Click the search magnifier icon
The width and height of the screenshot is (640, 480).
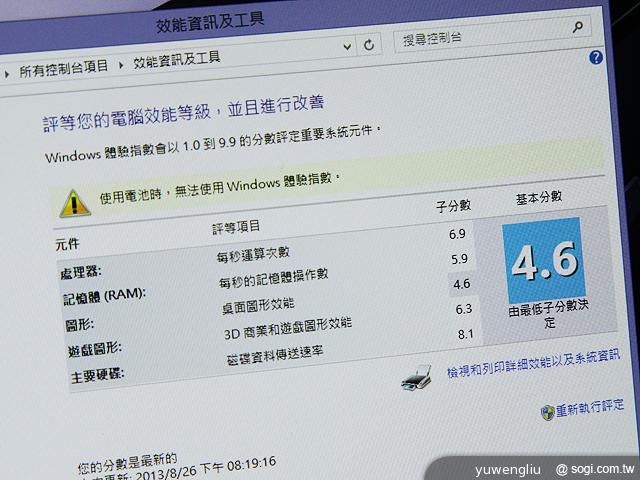point(578,27)
